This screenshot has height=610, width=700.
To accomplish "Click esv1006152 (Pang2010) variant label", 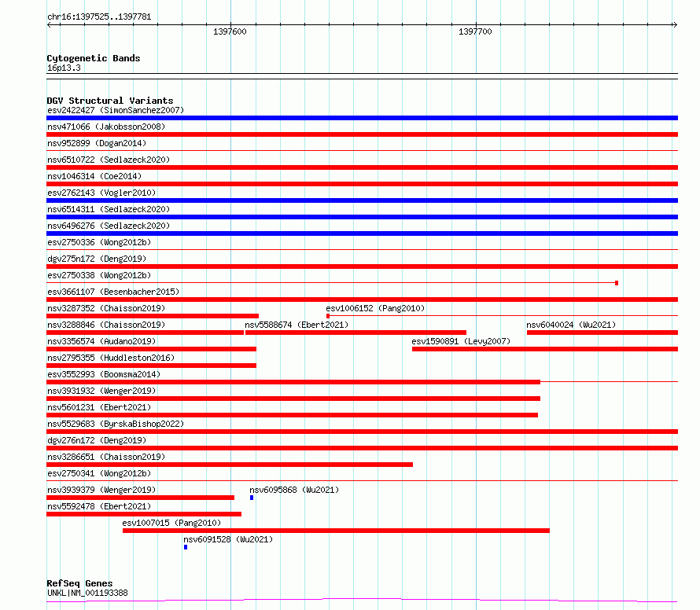I will 375,308.
